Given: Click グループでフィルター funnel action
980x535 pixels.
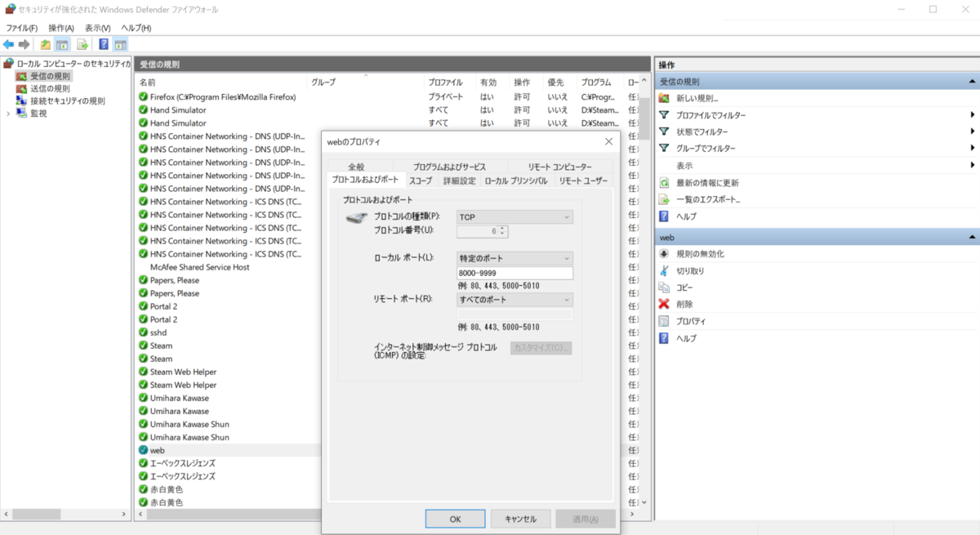Looking at the screenshot, I should click(x=706, y=149).
